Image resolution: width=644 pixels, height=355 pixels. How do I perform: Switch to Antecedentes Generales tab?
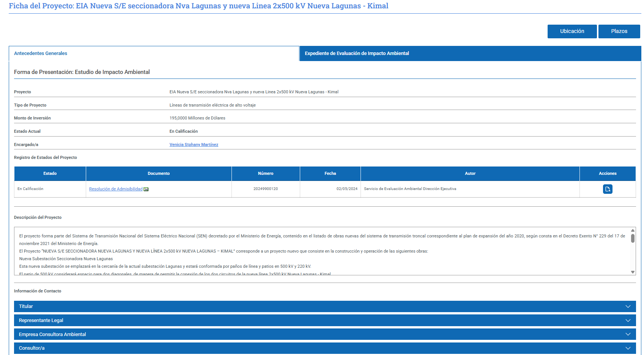pos(41,53)
